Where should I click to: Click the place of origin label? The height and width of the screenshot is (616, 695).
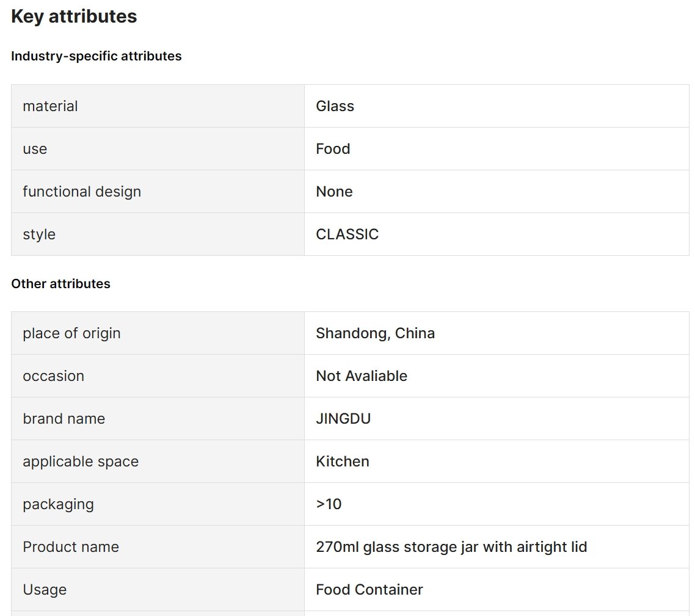click(x=72, y=333)
